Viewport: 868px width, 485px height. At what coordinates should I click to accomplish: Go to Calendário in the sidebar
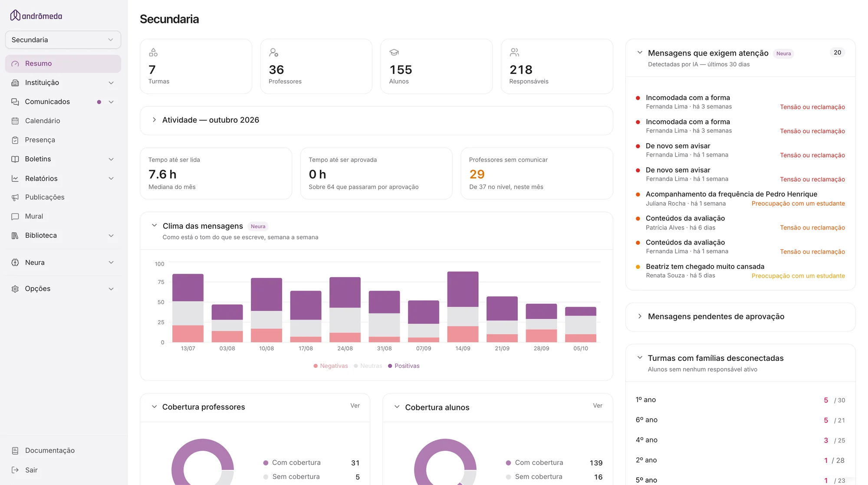point(63,121)
